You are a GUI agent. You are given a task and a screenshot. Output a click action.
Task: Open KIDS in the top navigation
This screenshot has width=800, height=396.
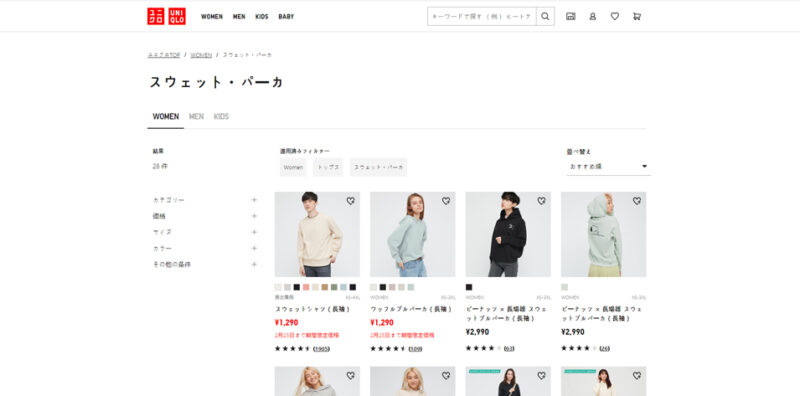coord(262,16)
